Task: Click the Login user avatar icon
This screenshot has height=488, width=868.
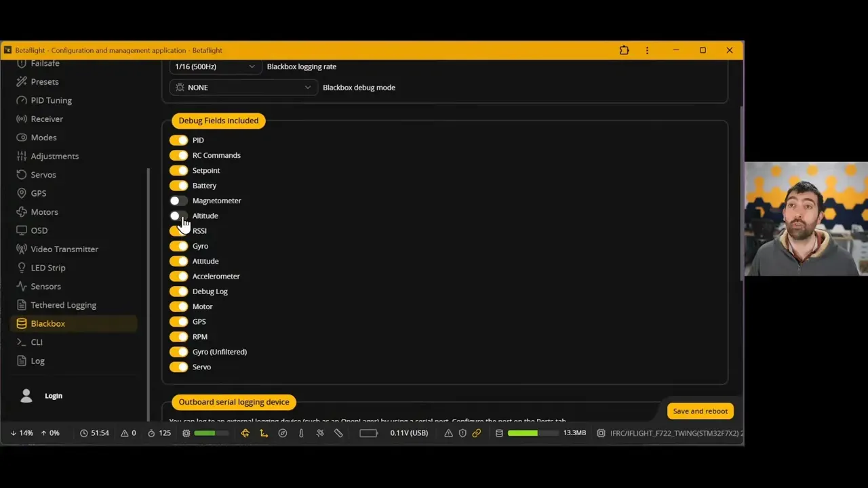Action: click(x=26, y=396)
